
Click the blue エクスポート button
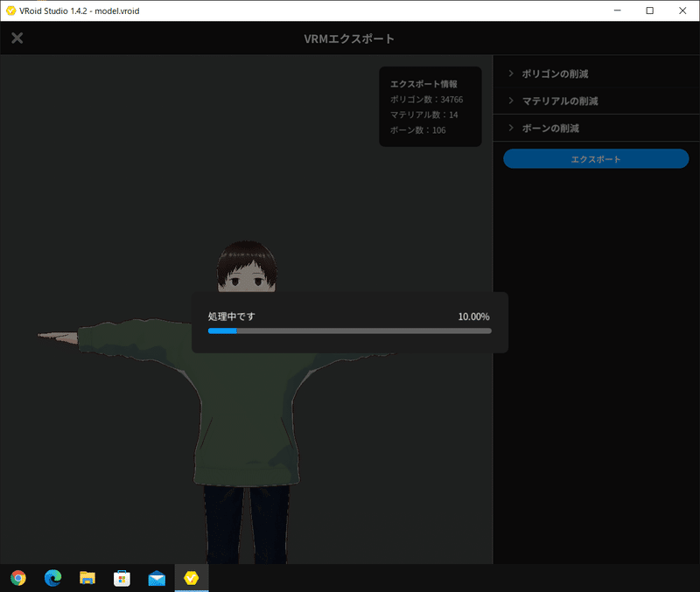(x=596, y=159)
